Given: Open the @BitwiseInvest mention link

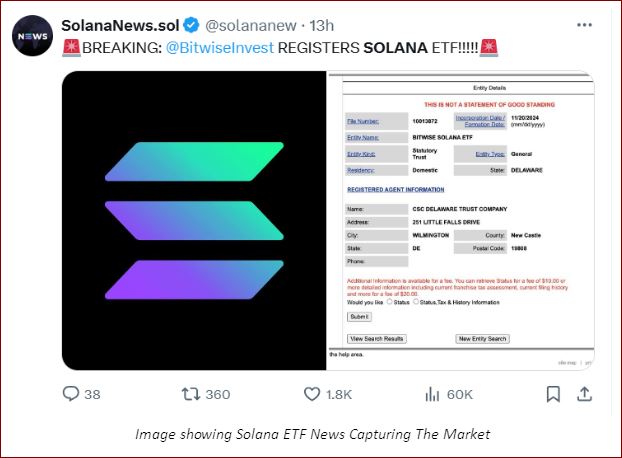Looking at the screenshot, I should [x=220, y=48].
